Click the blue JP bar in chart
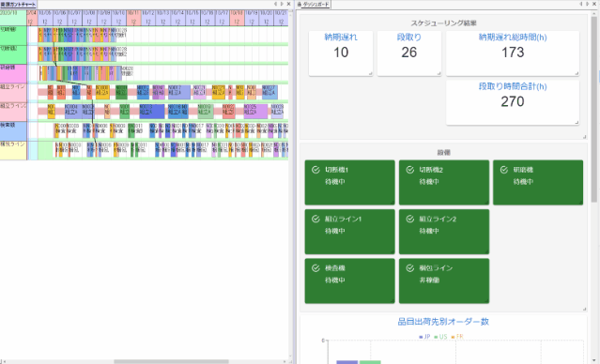Image resolution: width=600 pixels, height=364 pixels. [347, 362]
